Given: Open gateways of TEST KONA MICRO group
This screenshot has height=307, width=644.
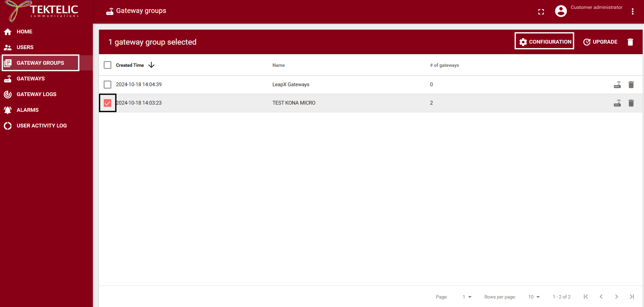Looking at the screenshot, I should [x=617, y=103].
